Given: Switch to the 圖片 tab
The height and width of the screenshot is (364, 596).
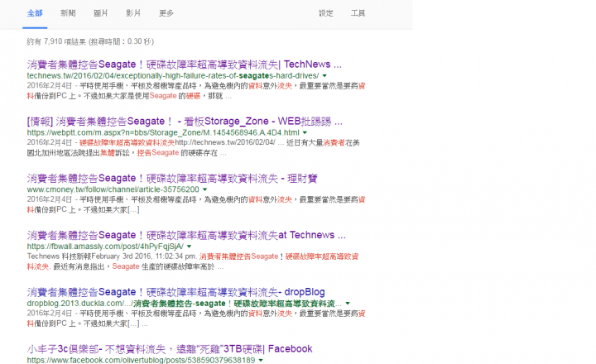Looking at the screenshot, I should pyautogui.click(x=101, y=13).
